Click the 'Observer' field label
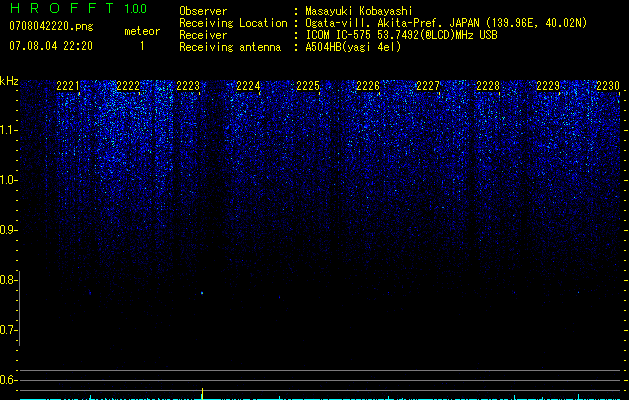This screenshot has height=400, width=629. click(x=203, y=11)
